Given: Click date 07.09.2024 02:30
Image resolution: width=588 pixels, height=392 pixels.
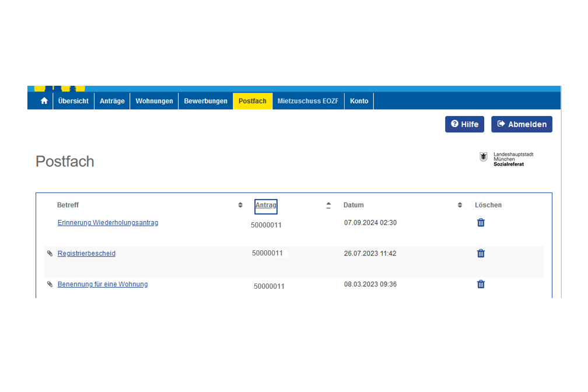Looking at the screenshot, I should tap(370, 223).
